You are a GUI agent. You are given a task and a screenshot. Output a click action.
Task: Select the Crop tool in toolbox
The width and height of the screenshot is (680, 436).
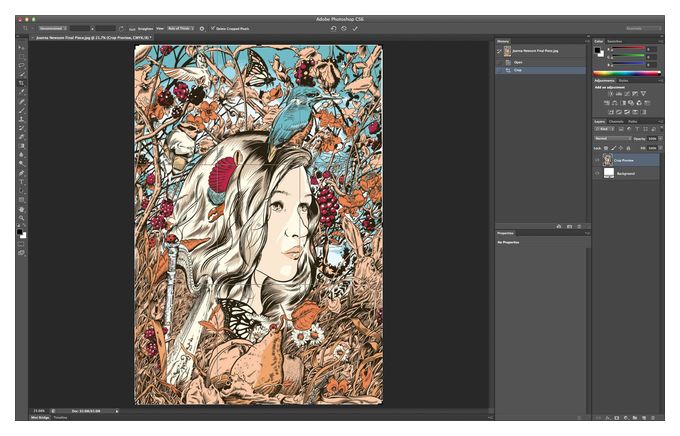coord(21,83)
